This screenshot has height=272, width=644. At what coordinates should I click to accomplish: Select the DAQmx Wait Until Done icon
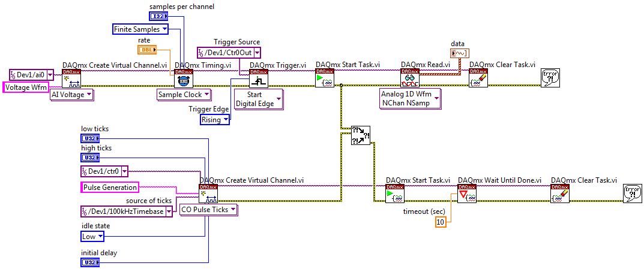coord(467,194)
